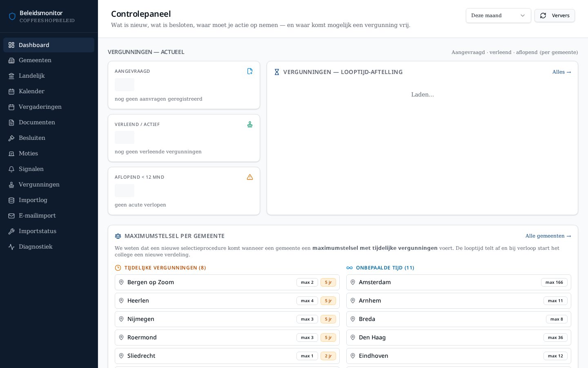The width and height of the screenshot is (588, 368).
Task: Click the max 36 badge for Den Haag
Action: pos(555,337)
